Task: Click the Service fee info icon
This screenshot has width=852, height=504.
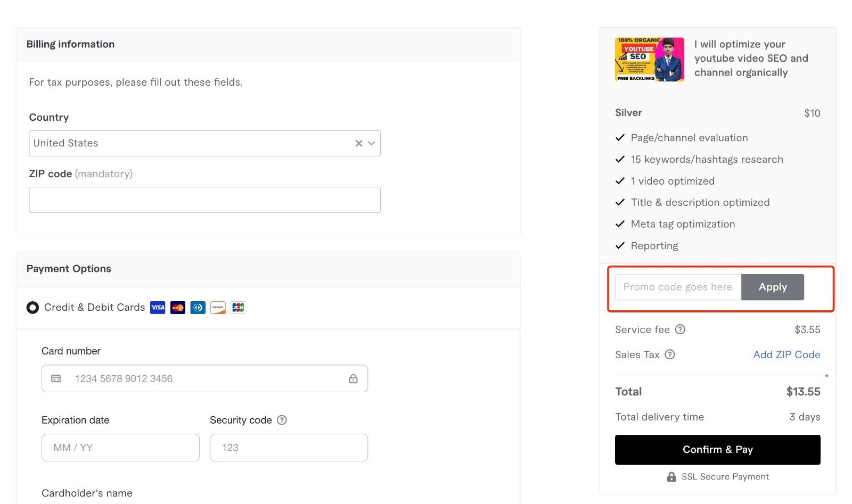Action: 681,329
